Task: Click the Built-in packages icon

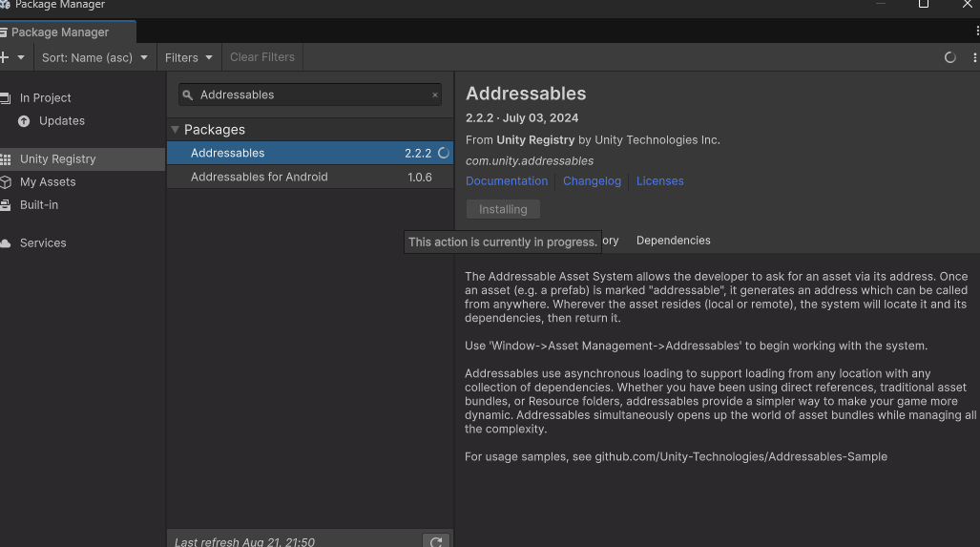Action: (5, 205)
